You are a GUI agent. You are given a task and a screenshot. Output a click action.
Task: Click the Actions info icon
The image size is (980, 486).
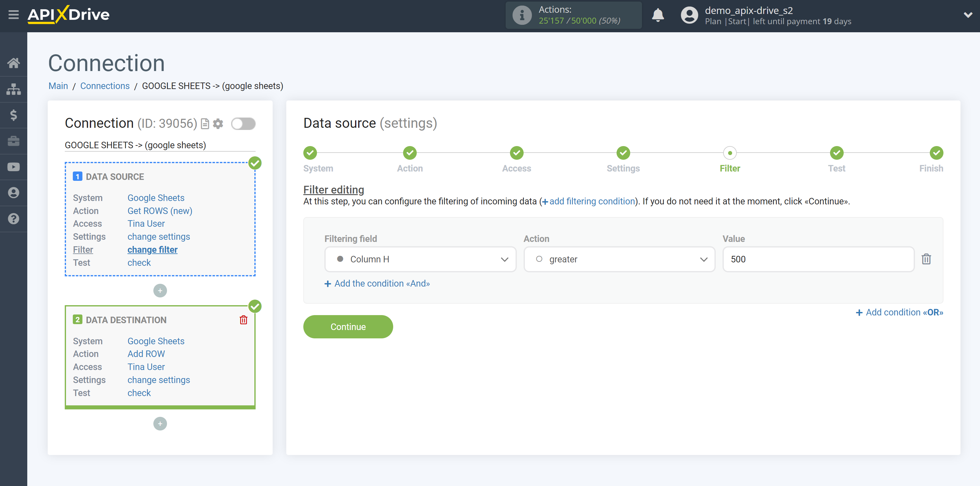click(x=521, y=15)
